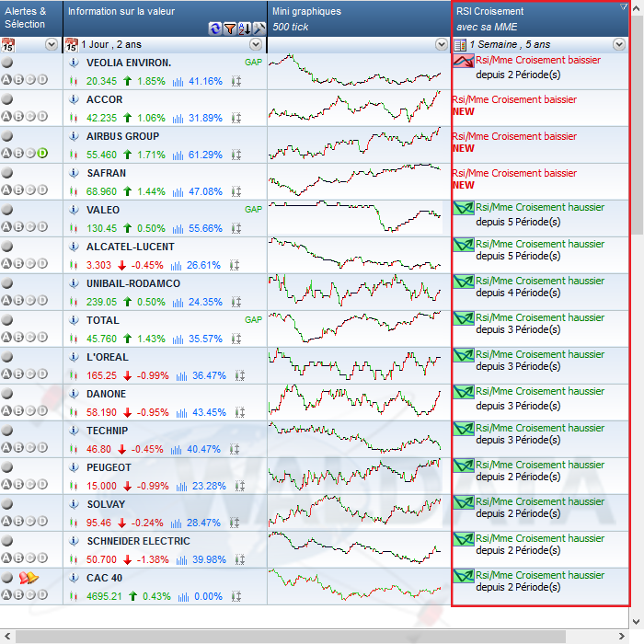Click the L'OREAL stock name
644x644 pixels.
(x=108, y=357)
